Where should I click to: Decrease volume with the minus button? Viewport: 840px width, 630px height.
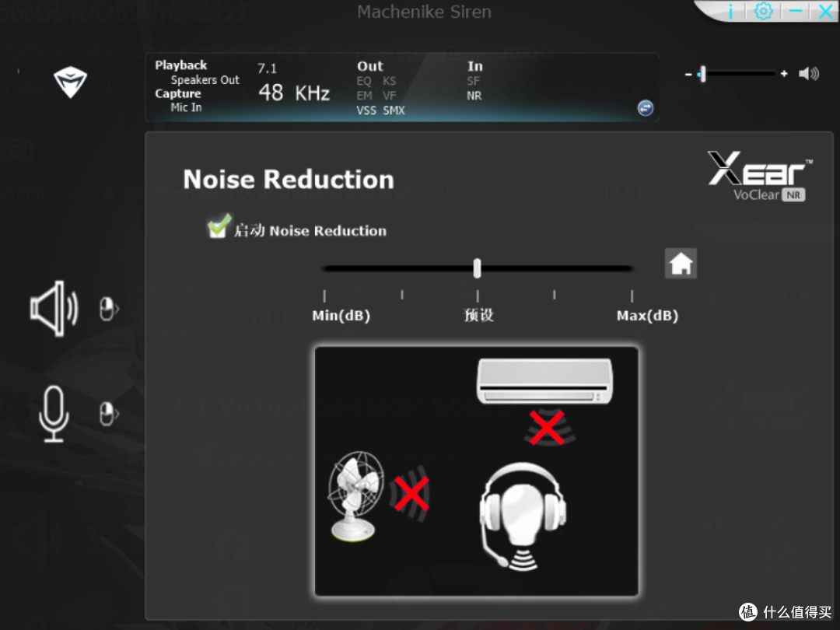click(688, 74)
